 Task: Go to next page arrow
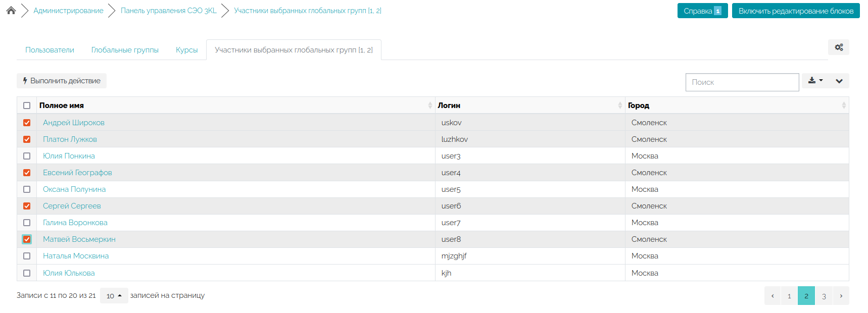click(x=841, y=296)
